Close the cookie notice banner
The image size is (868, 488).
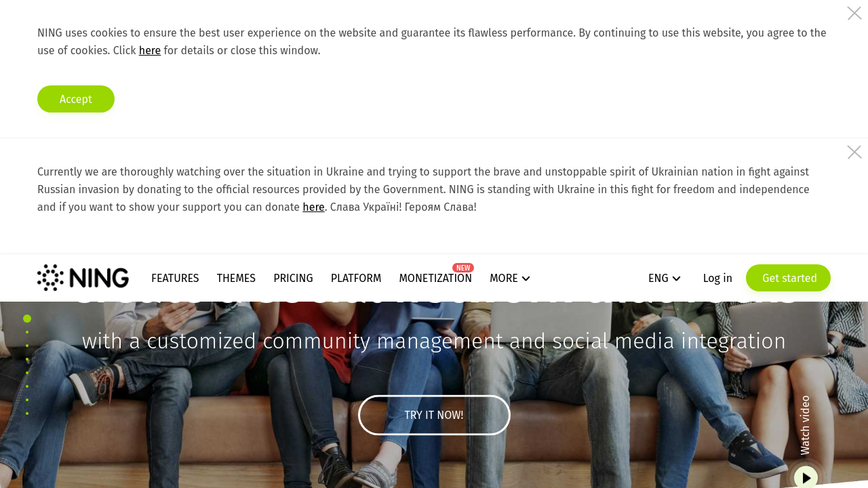(x=854, y=14)
